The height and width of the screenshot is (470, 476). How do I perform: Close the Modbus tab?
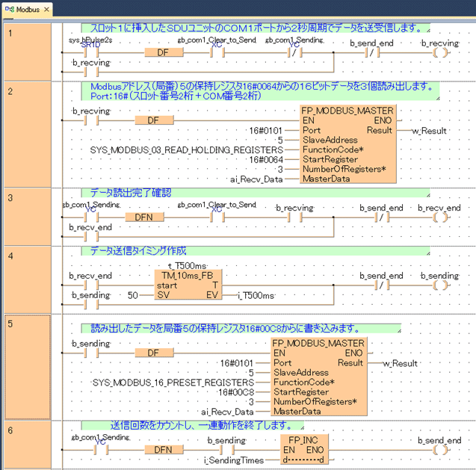(x=47, y=10)
